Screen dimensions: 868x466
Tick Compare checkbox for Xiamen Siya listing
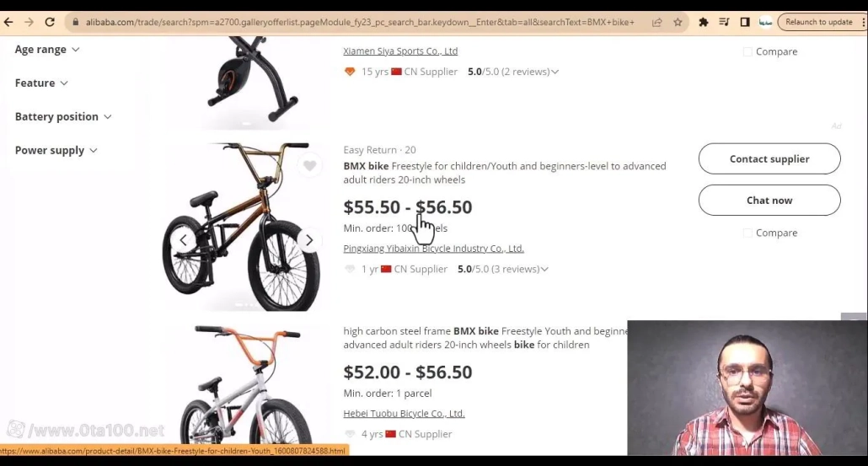(x=747, y=51)
